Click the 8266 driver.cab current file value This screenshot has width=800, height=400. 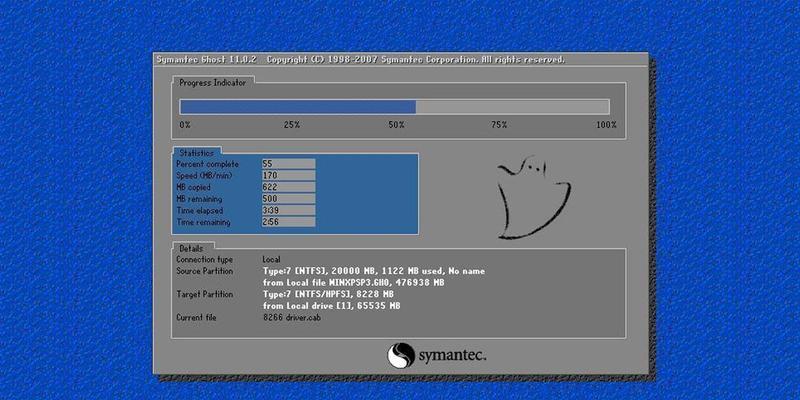pyautogui.click(x=292, y=318)
